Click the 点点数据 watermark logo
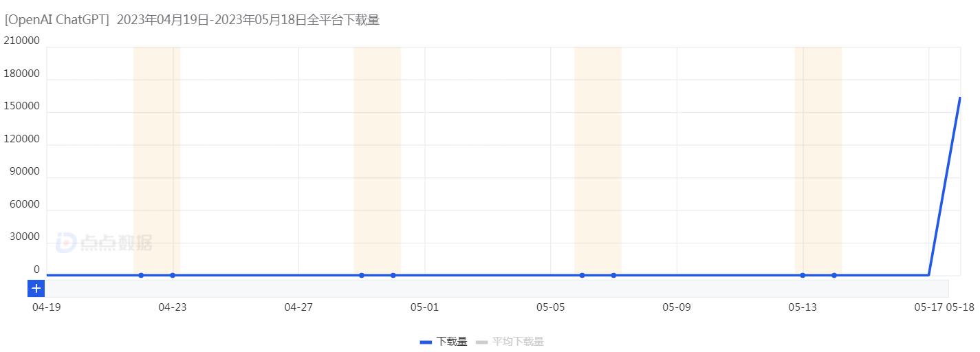Image resolution: width=980 pixels, height=352 pixels. [105, 242]
